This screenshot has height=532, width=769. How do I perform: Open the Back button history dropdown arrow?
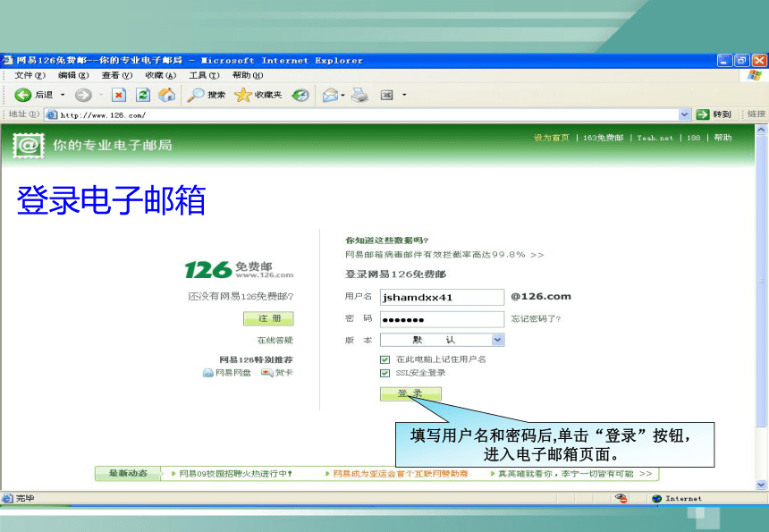[63, 95]
